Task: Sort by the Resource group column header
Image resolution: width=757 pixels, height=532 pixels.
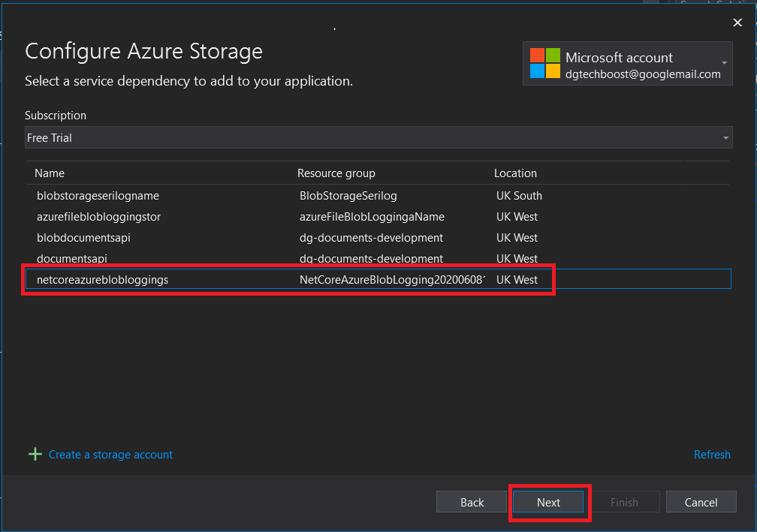Action: click(x=336, y=173)
